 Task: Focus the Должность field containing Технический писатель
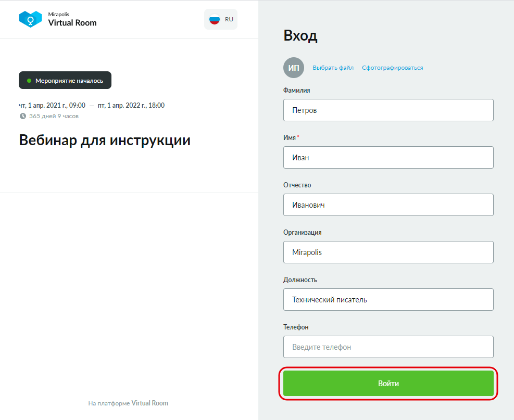tap(388, 299)
